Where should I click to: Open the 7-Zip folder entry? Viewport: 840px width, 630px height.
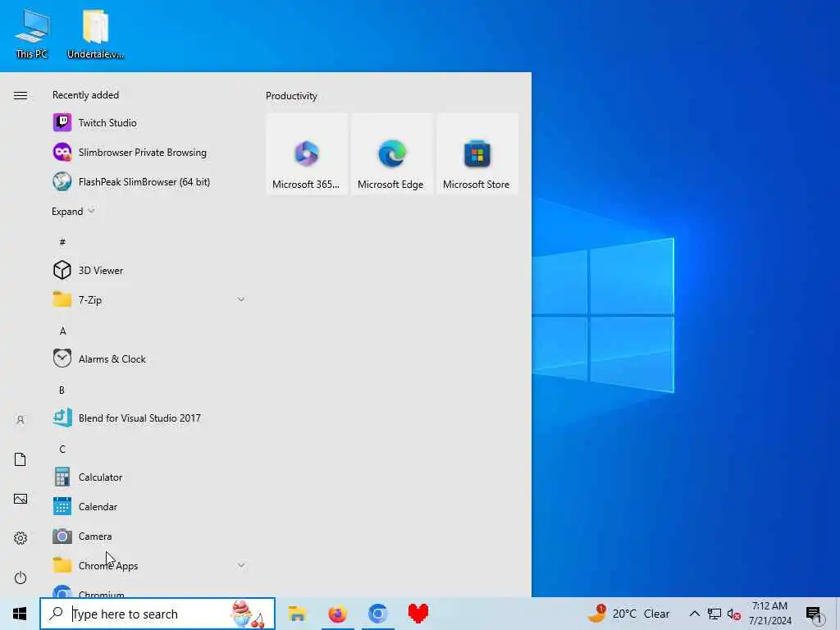150,300
